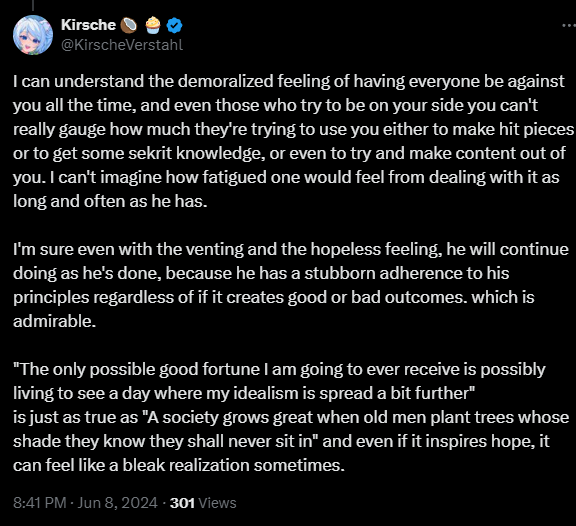Click the blue verified checkmark badge
The width and height of the screenshot is (576, 526).
coord(174,25)
